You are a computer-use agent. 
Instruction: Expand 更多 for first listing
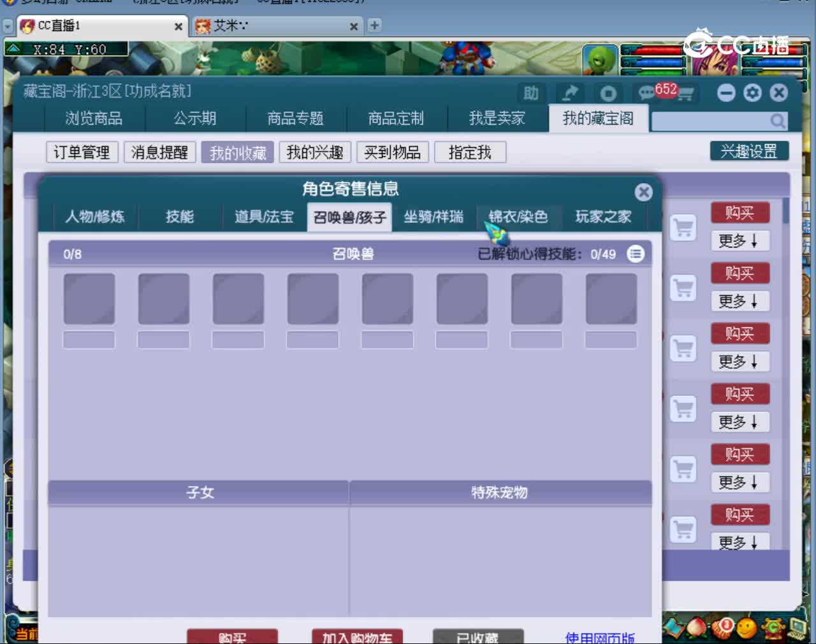(740, 240)
